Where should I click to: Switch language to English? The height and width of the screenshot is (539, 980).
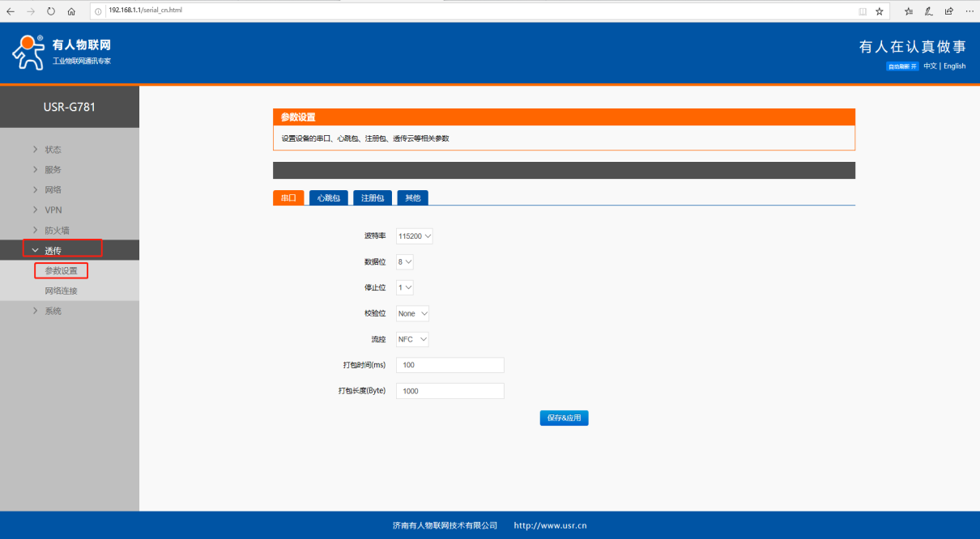(954, 66)
